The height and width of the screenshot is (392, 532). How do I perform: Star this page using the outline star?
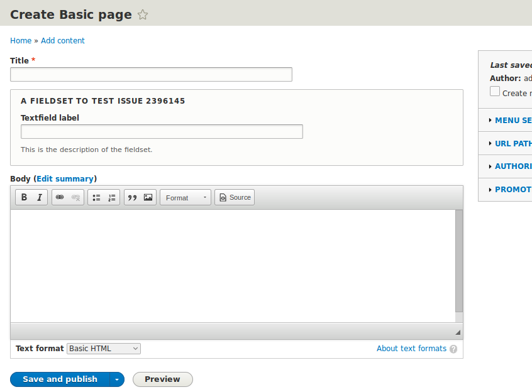[x=143, y=14]
